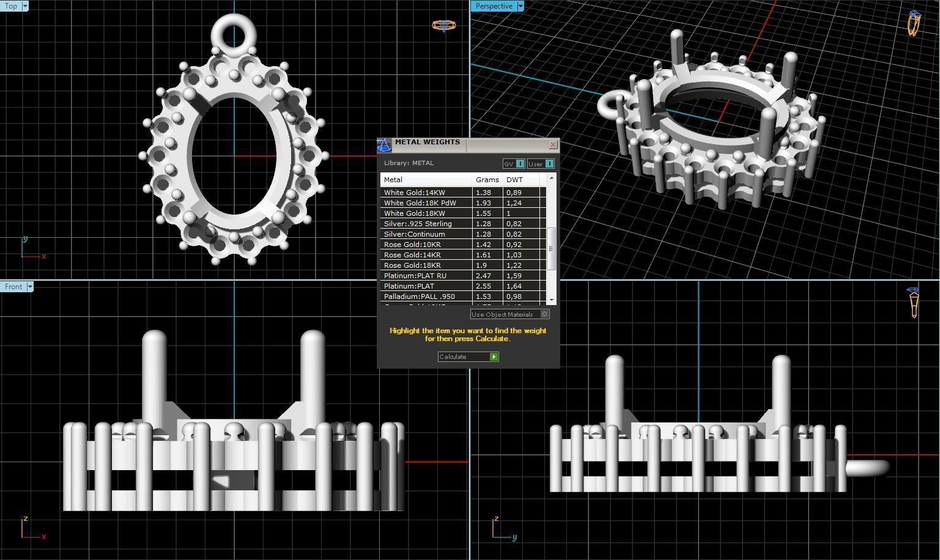Click the metal list scrollbar thumb

(x=551, y=249)
